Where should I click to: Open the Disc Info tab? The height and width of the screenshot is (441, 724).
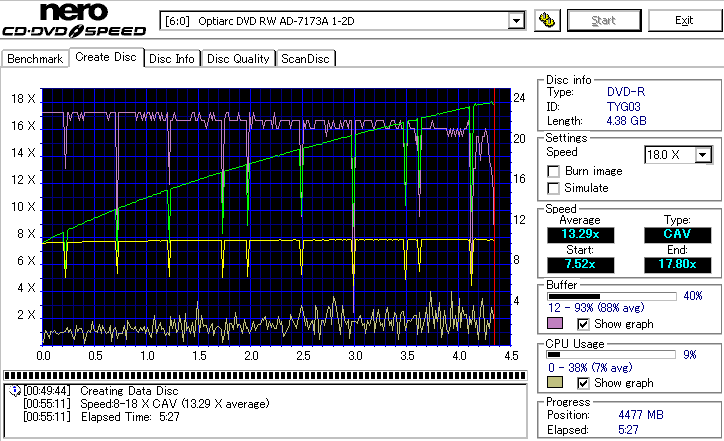point(172,58)
